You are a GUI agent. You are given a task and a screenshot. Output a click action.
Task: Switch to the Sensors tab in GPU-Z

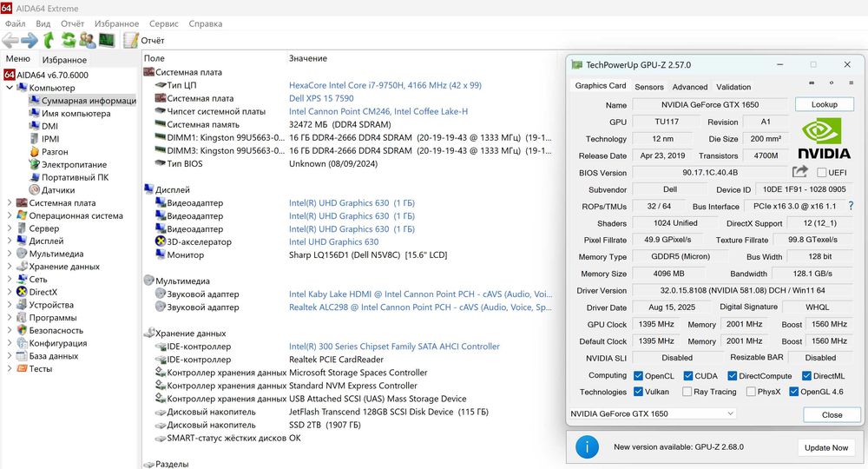(648, 87)
